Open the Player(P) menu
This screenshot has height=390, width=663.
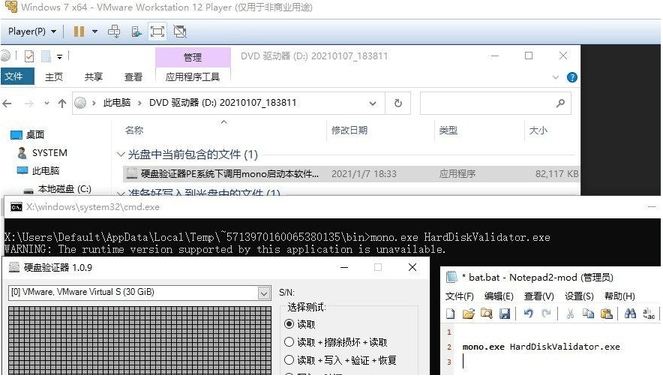[x=32, y=32]
